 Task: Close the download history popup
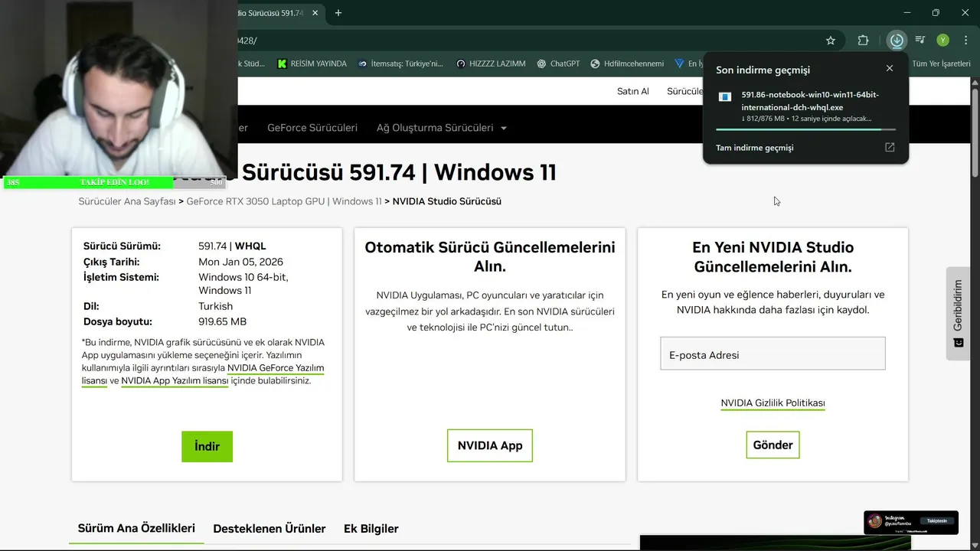(x=890, y=68)
